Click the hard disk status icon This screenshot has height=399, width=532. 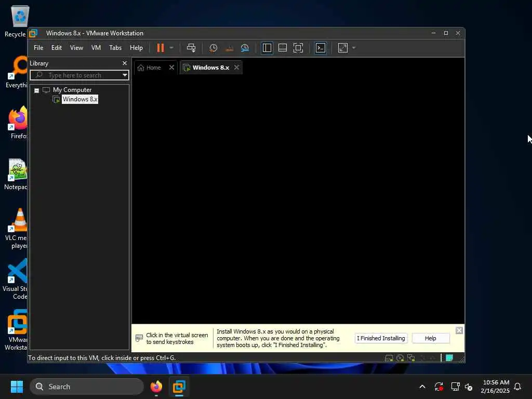pyautogui.click(x=389, y=358)
